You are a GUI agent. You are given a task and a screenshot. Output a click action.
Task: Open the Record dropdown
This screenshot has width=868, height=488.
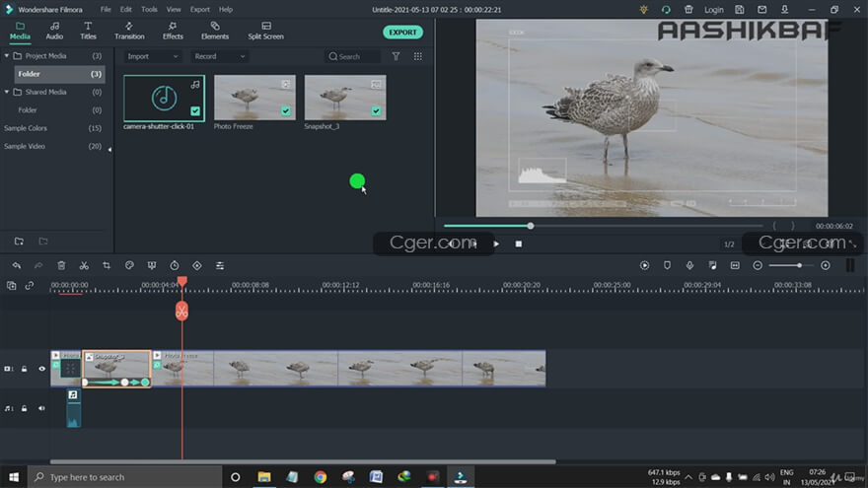(x=218, y=56)
